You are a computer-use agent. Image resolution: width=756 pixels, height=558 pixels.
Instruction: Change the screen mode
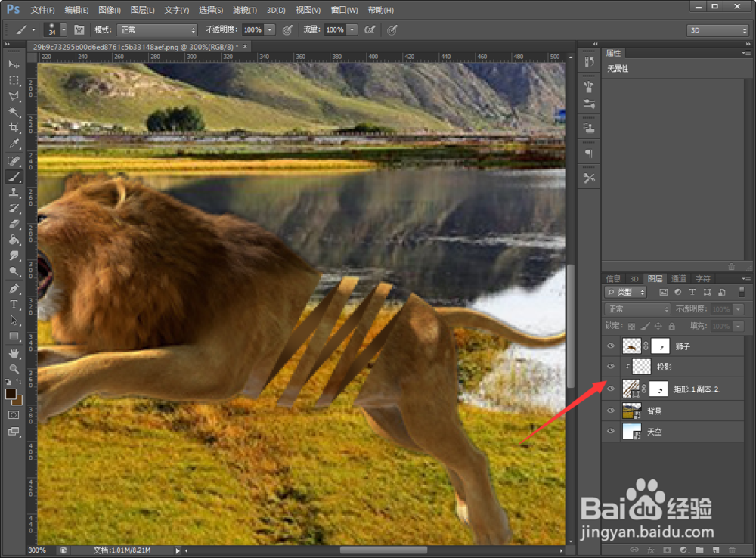point(14,432)
